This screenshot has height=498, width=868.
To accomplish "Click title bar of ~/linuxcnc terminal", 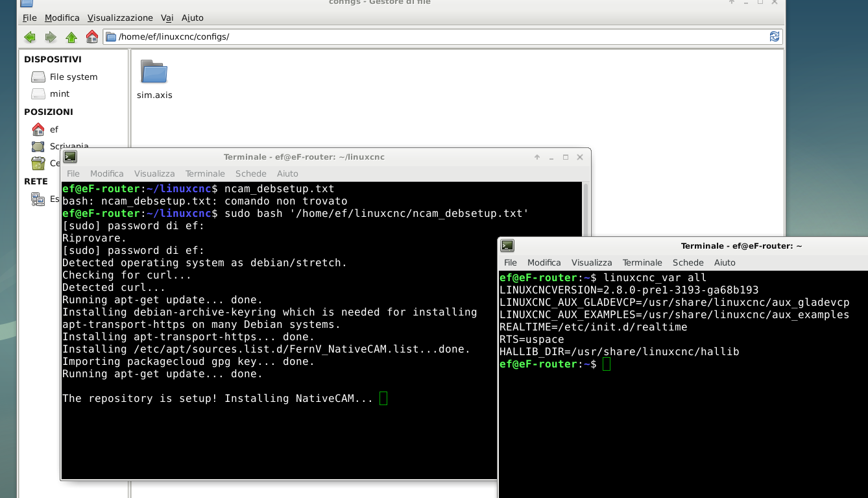I will (304, 157).
